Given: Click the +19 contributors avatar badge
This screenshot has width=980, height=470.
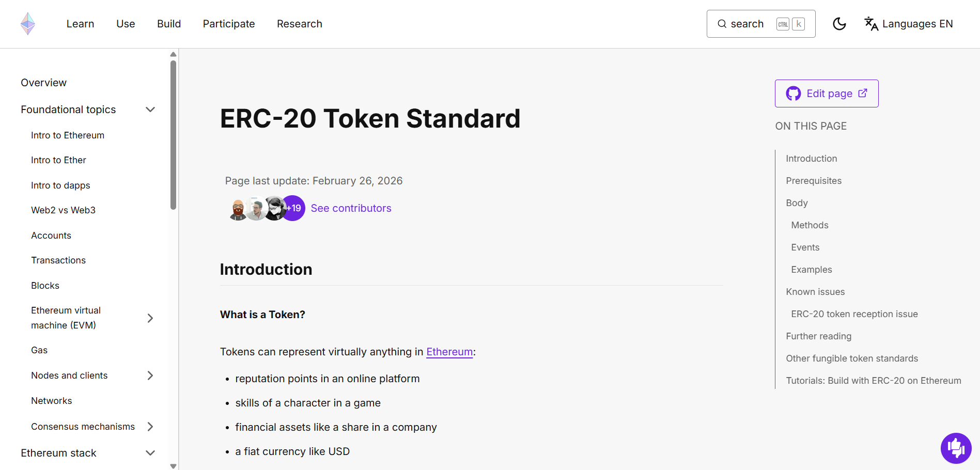Looking at the screenshot, I should click(x=293, y=208).
